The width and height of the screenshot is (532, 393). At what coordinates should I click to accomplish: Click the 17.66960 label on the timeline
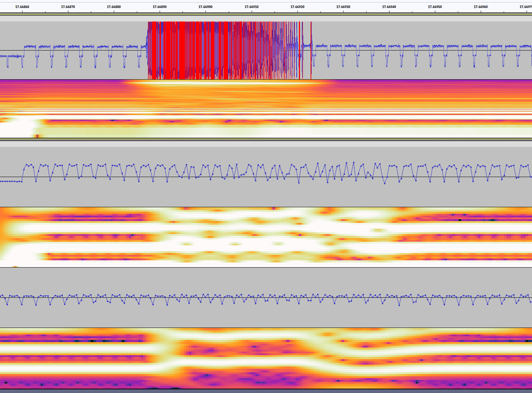tap(481, 7)
